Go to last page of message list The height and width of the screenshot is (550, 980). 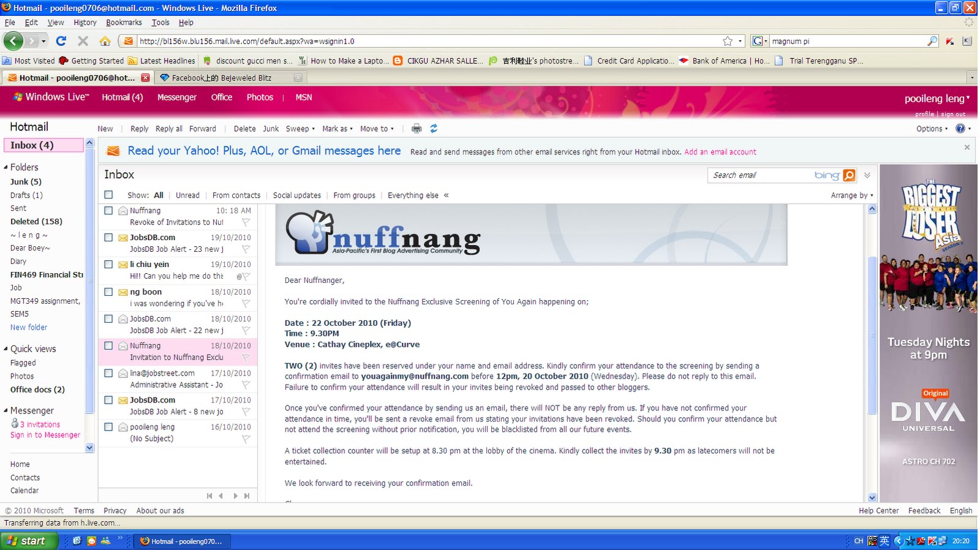pyautogui.click(x=247, y=496)
